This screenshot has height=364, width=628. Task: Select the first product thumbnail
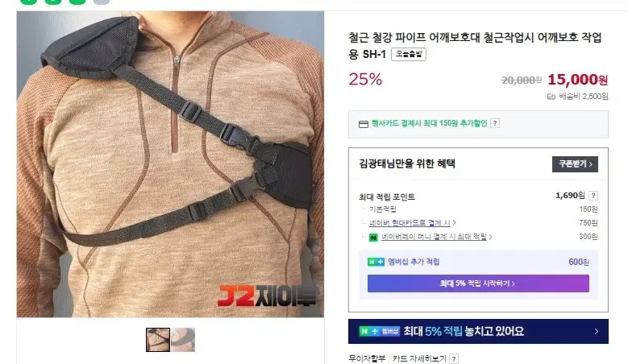click(x=158, y=340)
